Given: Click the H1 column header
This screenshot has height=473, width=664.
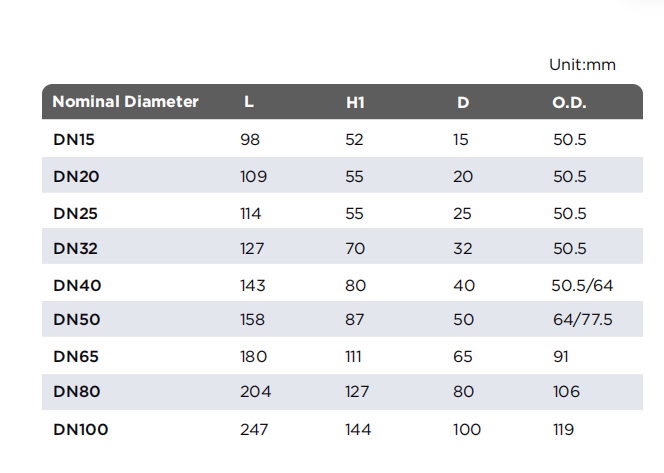Looking at the screenshot, I should (x=355, y=102).
